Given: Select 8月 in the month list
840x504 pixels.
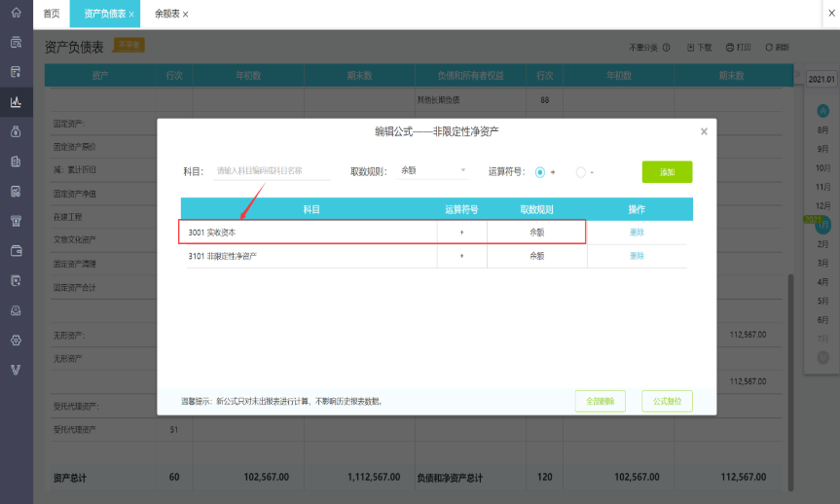Looking at the screenshot, I should (x=822, y=130).
